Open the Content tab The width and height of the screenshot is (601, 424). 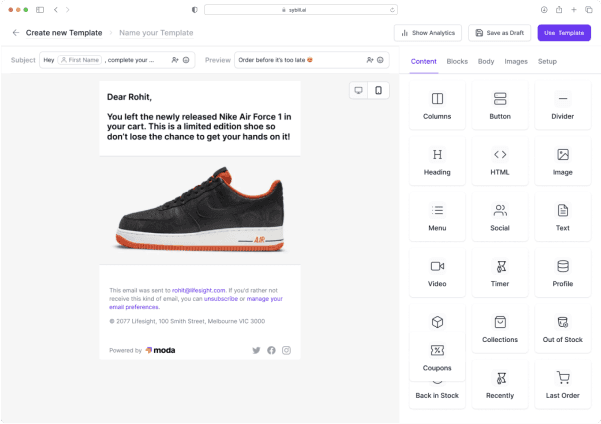pos(424,61)
